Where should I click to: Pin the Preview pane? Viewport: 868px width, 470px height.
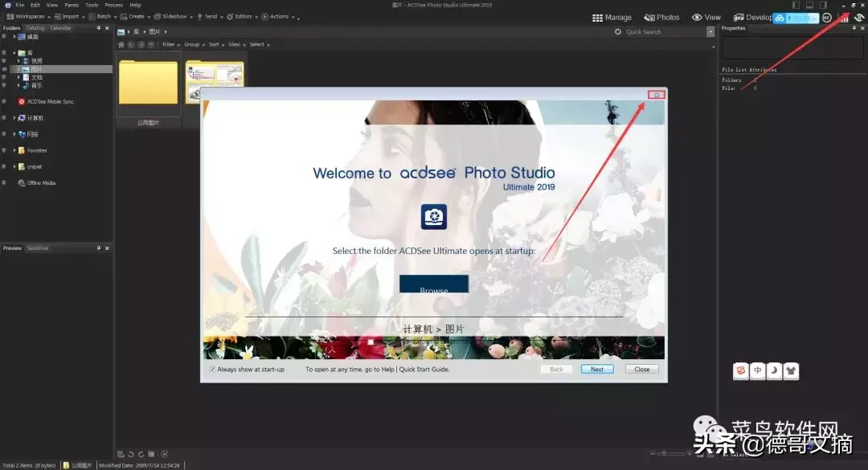pyautogui.click(x=99, y=248)
